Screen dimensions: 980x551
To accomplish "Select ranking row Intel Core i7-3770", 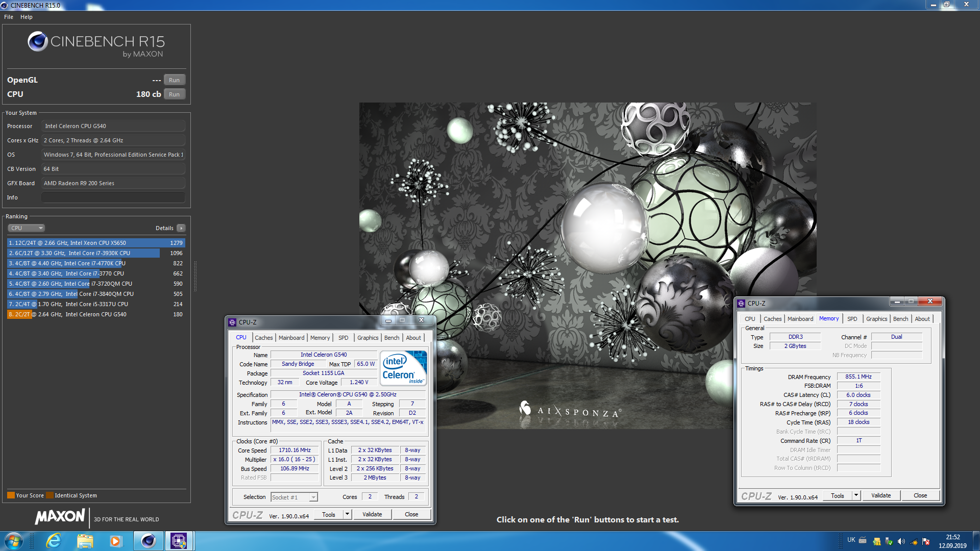I will 96,273.
